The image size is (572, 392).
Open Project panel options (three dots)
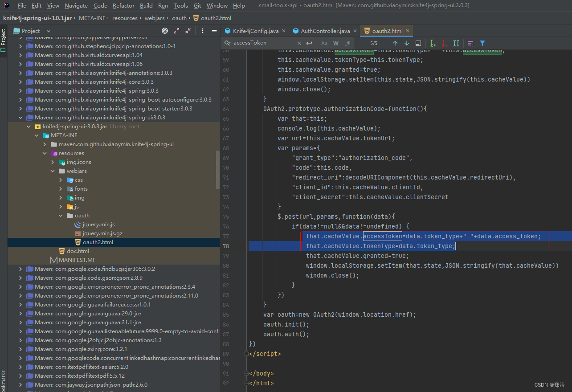203,31
